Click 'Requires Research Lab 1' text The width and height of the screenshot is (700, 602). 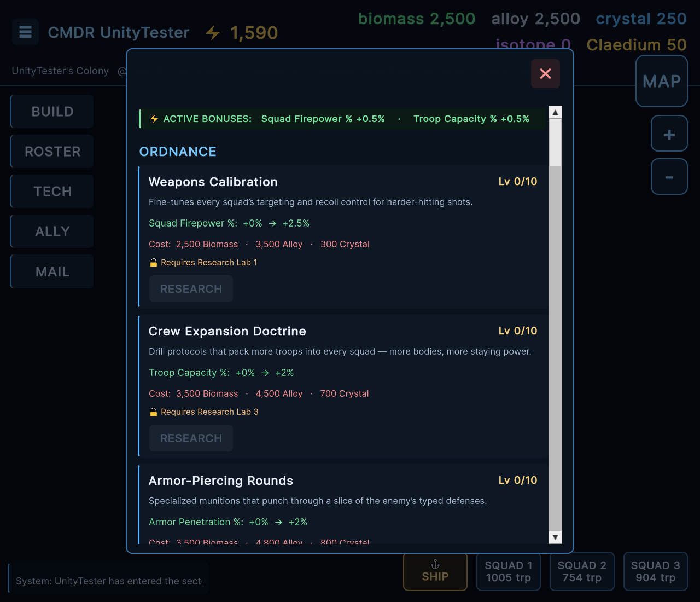209,263
